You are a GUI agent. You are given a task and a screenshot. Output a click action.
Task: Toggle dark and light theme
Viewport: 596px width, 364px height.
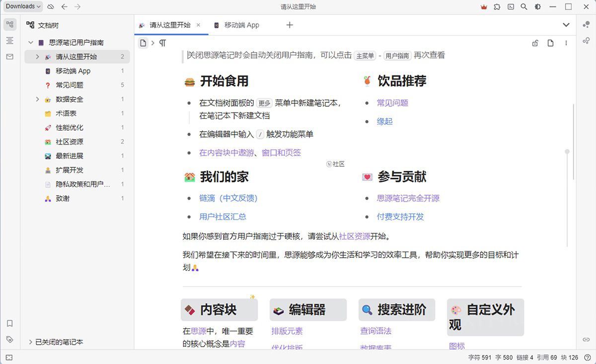tap(538, 6)
